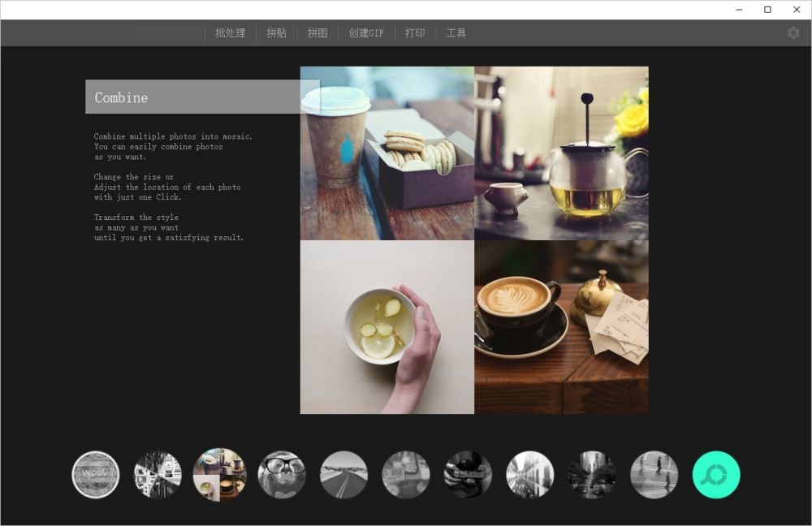Open the 打印 (Print) tab
The width and height of the screenshot is (812, 526).
tap(415, 33)
